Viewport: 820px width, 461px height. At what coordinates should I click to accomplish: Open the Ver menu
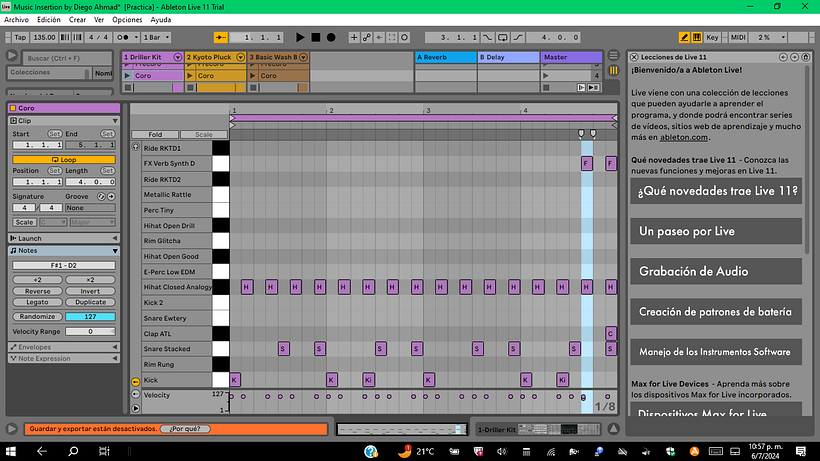click(99, 20)
